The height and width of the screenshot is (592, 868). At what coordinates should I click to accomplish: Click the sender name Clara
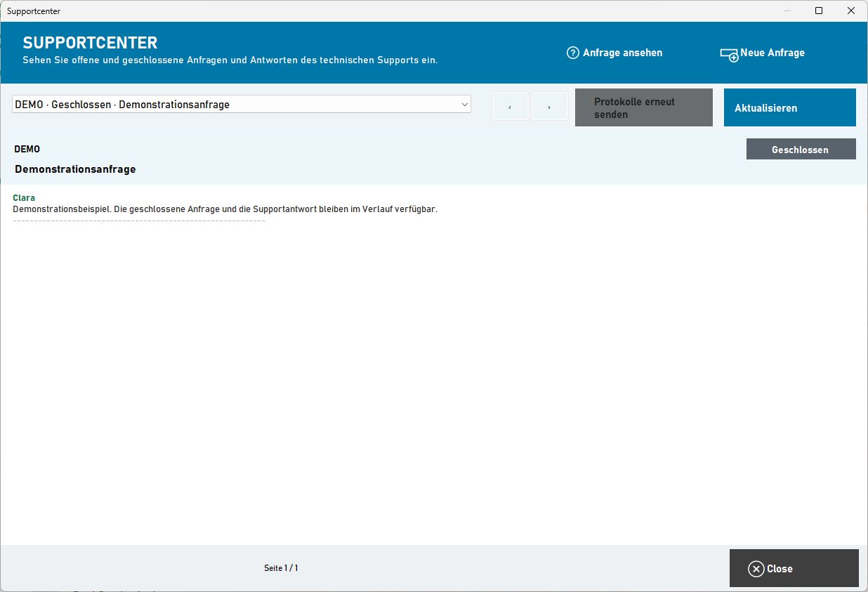click(x=24, y=198)
